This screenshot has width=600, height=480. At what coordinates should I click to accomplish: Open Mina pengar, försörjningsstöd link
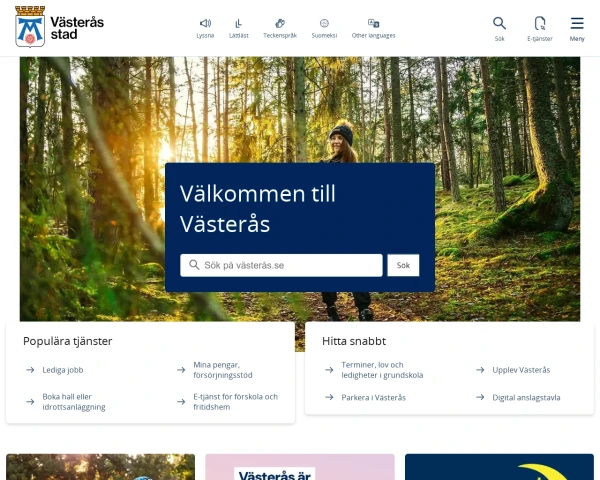click(223, 370)
